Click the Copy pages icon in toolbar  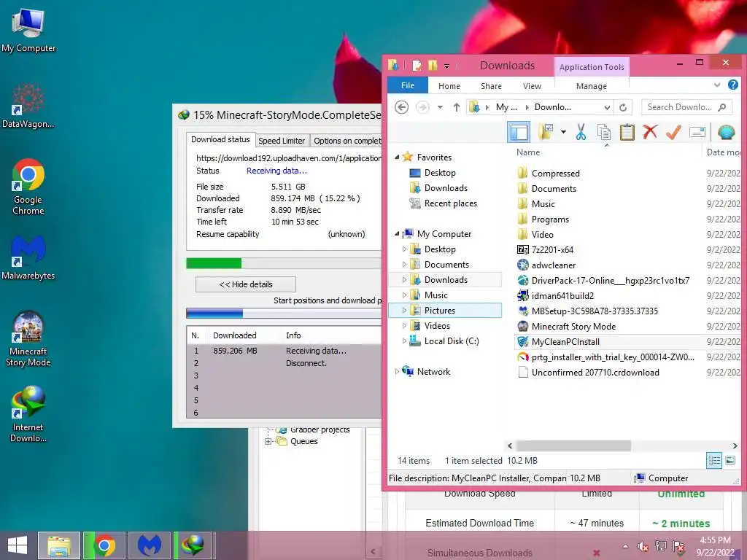(603, 132)
